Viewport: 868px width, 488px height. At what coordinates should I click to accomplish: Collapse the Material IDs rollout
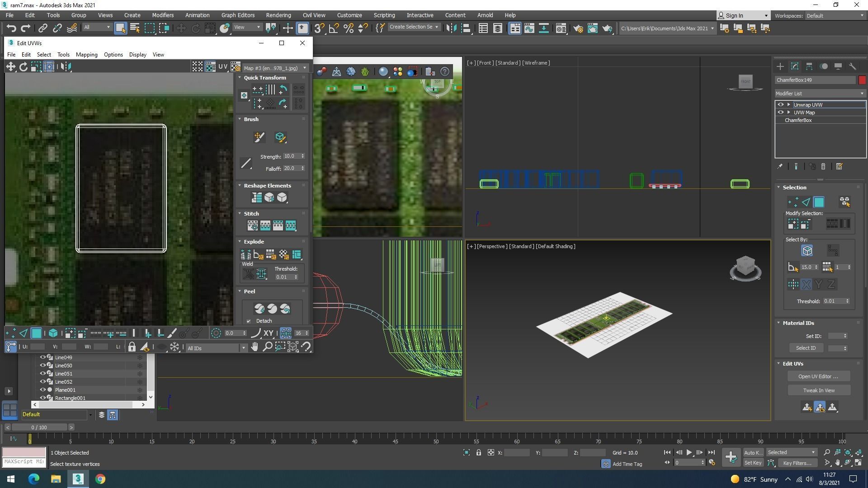pos(779,323)
